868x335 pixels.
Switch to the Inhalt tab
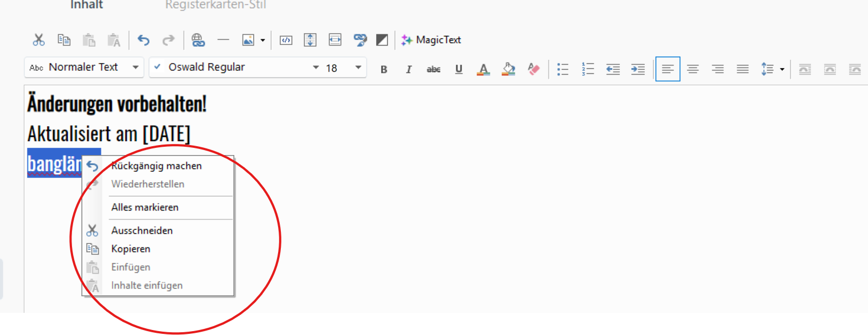[x=86, y=5]
